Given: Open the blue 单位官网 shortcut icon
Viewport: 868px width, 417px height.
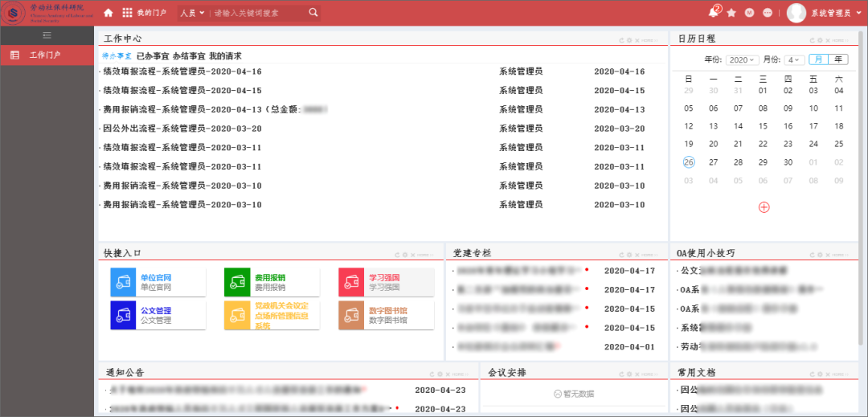Looking at the screenshot, I should 124,281.
